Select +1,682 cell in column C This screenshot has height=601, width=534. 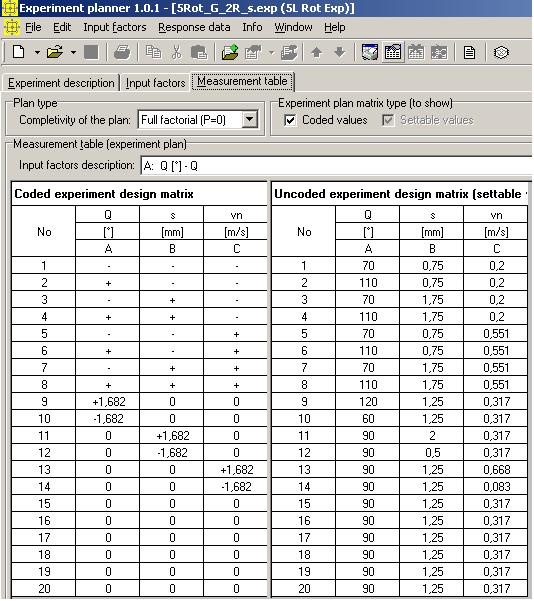(236, 470)
